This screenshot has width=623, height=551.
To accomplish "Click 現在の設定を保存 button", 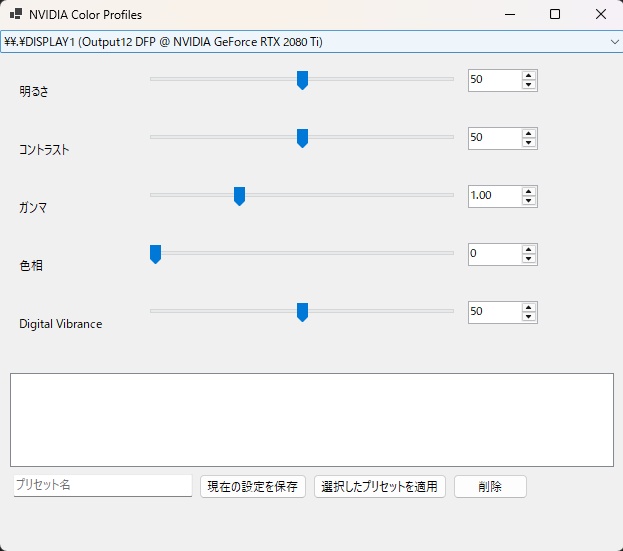I will 253,486.
